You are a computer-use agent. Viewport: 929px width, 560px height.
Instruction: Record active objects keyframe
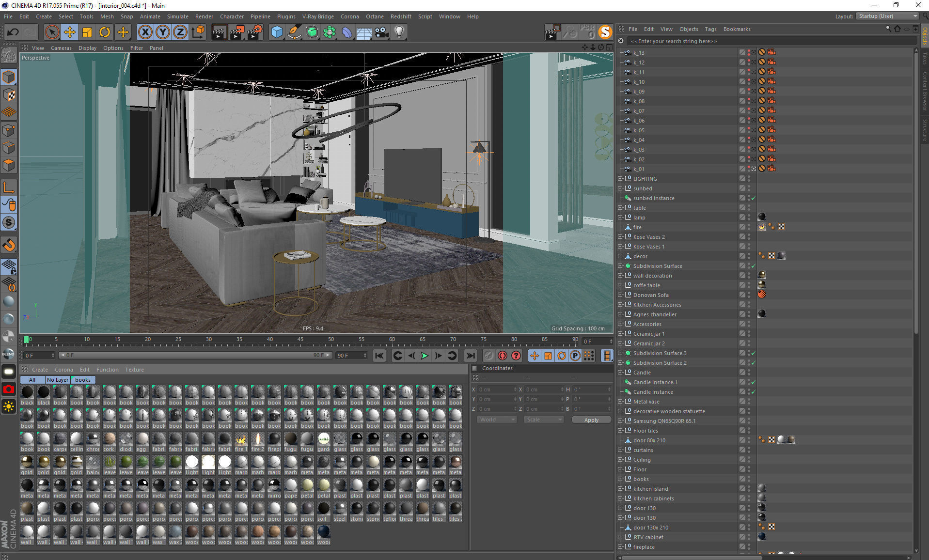[488, 356]
